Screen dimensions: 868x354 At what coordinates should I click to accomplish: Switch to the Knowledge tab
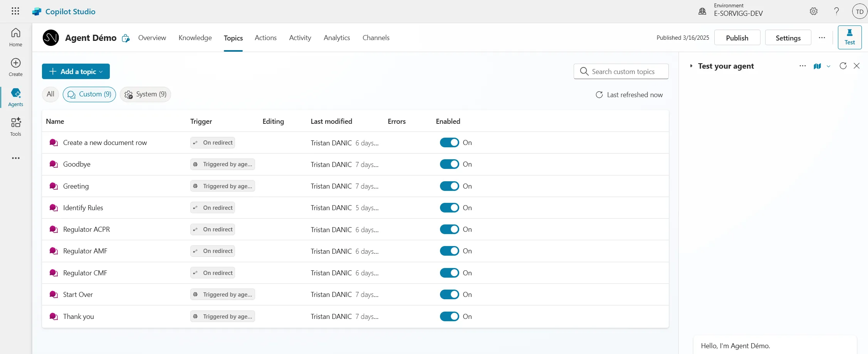point(195,38)
